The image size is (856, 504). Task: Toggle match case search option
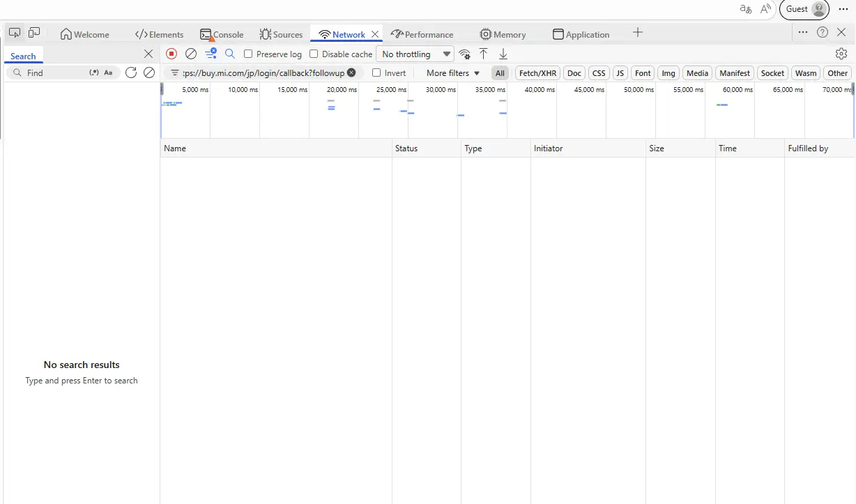coord(108,72)
